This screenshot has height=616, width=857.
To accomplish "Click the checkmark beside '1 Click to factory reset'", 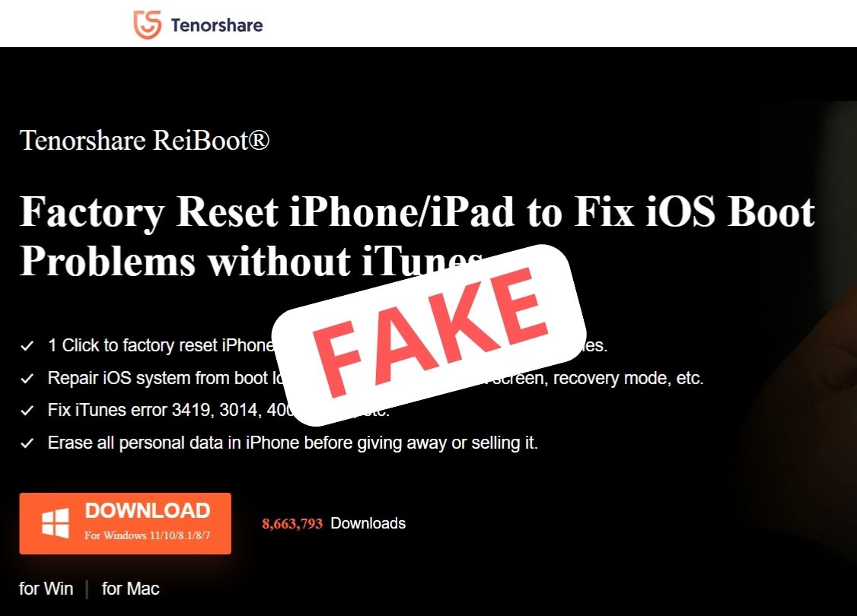I will point(27,346).
